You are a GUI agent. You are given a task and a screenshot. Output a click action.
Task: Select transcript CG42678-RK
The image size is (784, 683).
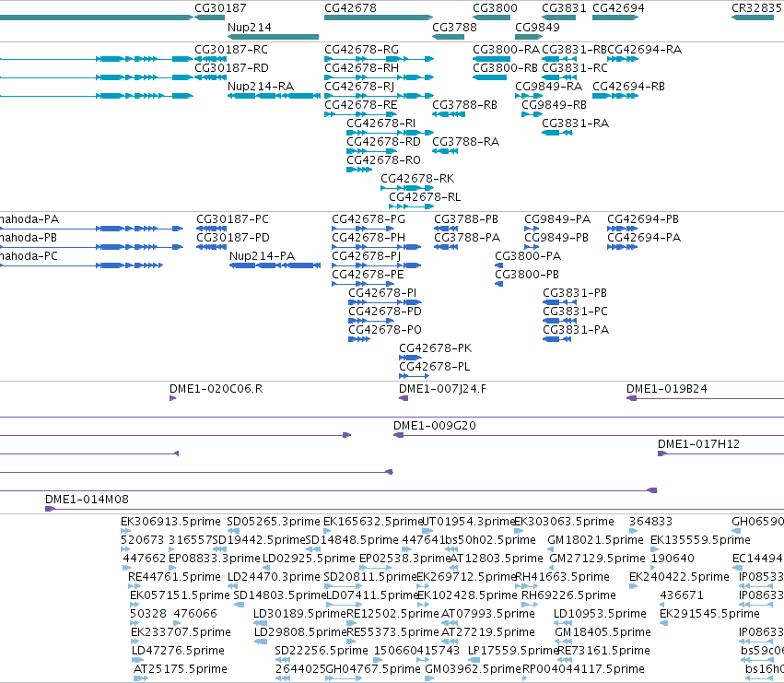[417, 179]
